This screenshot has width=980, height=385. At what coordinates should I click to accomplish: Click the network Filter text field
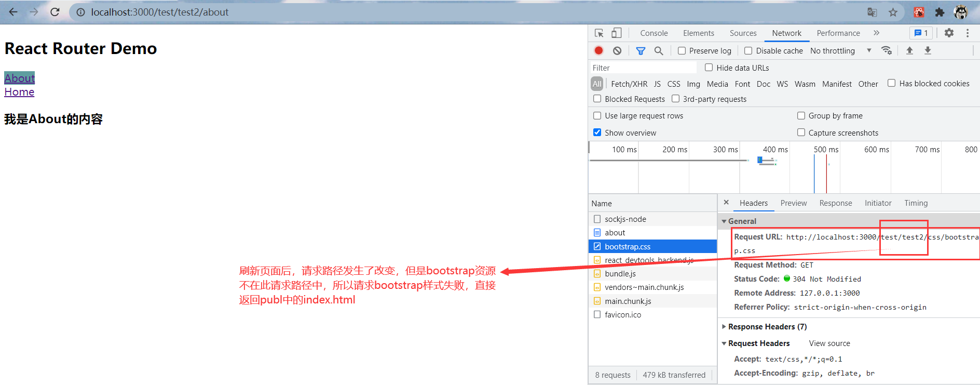pos(644,68)
